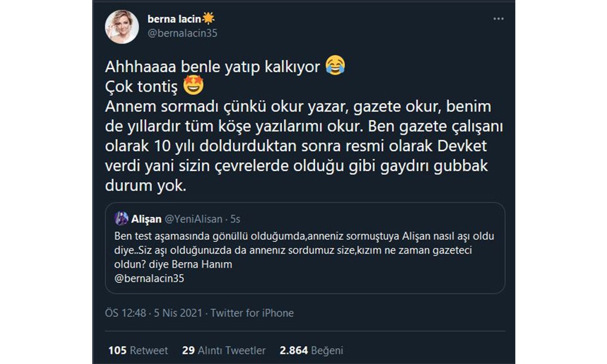Open the three-dot more options menu
This screenshot has height=364, width=607.
498,19
